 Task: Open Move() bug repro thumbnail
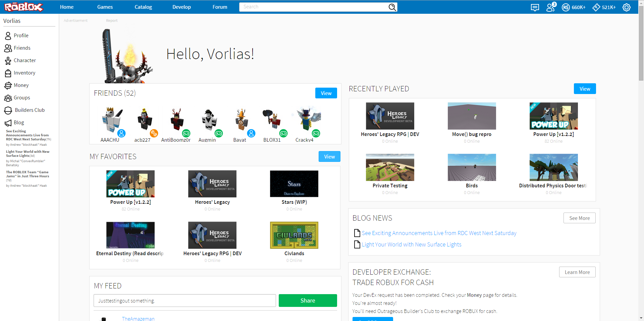click(472, 116)
